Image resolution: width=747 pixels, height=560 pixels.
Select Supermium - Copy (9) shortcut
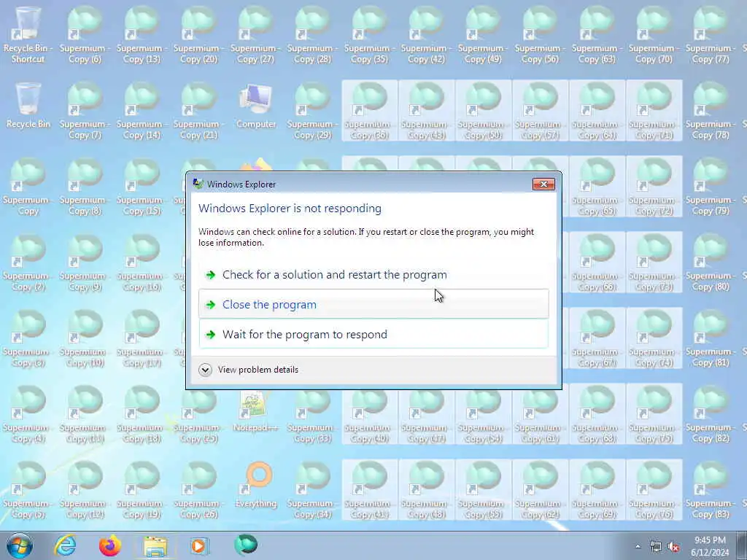pos(85,262)
